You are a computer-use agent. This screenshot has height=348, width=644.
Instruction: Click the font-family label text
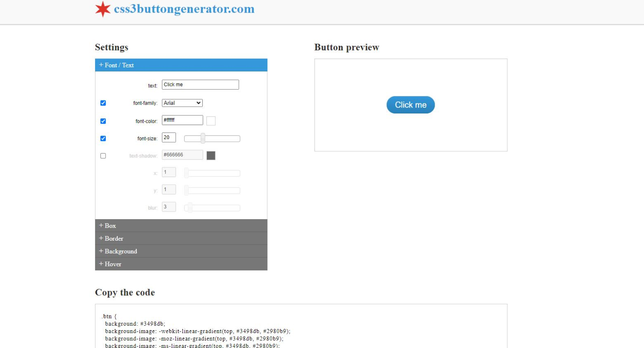point(145,103)
